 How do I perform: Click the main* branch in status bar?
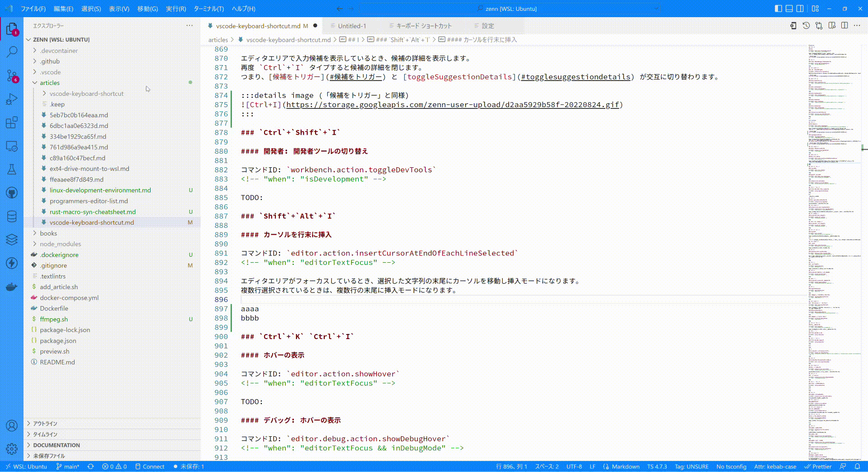pyautogui.click(x=68, y=467)
